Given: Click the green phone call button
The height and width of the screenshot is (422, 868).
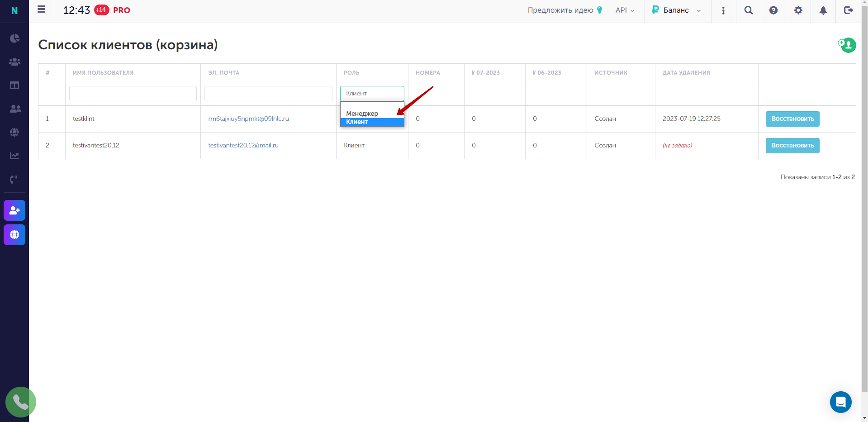Looking at the screenshot, I should [21, 402].
